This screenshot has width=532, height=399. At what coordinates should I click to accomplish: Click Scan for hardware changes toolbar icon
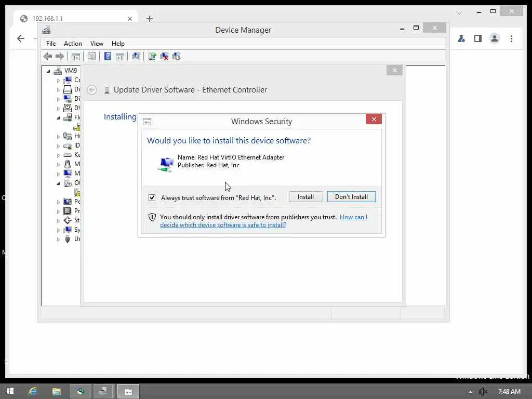pyautogui.click(x=136, y=56)
